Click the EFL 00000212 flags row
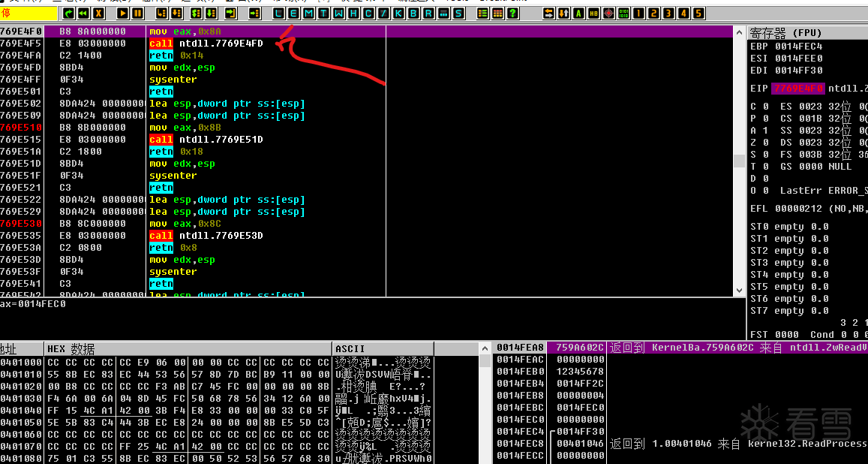868x464 pixels. [809, 209]
